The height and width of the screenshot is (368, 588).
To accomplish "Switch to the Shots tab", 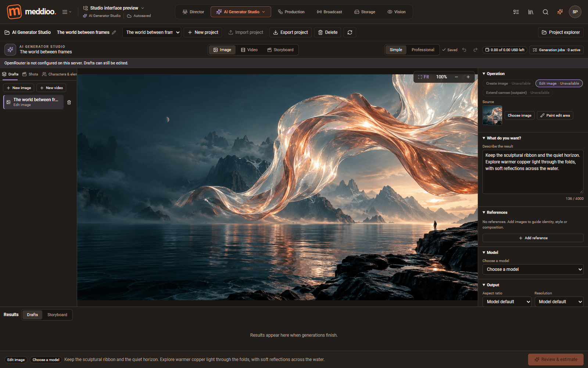I will click(x=30, y=74).
